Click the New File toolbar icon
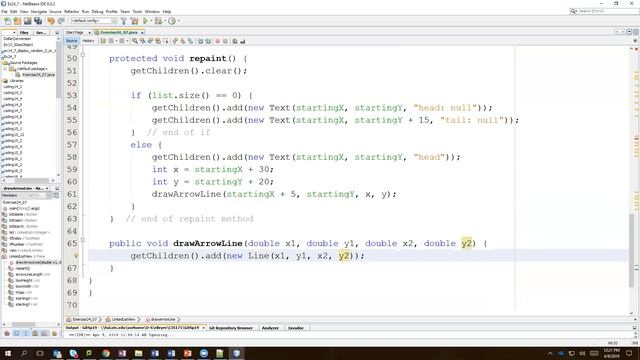Viewport: 640px width, 360px height. tap(7, 21)
